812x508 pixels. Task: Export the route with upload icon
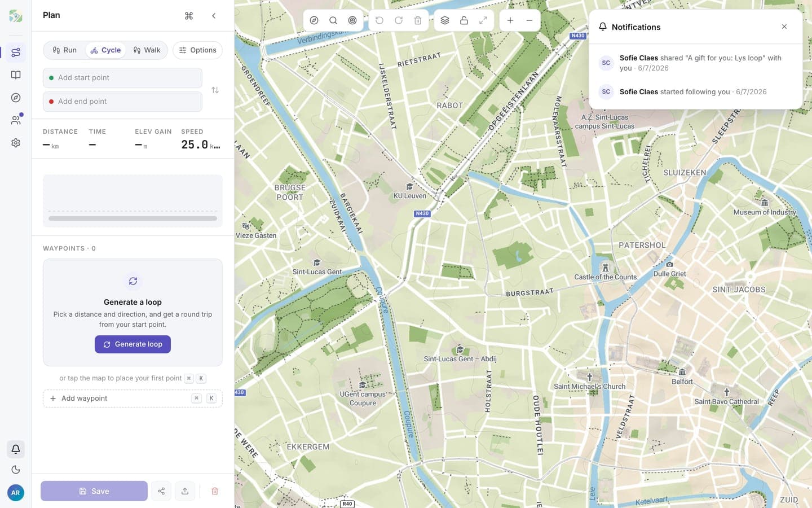[x=185, y=491]
